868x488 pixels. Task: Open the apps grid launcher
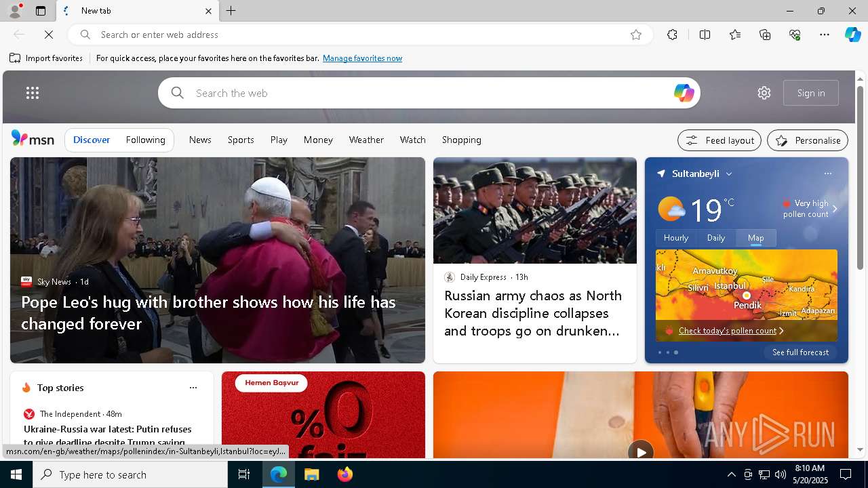[32, 93]
